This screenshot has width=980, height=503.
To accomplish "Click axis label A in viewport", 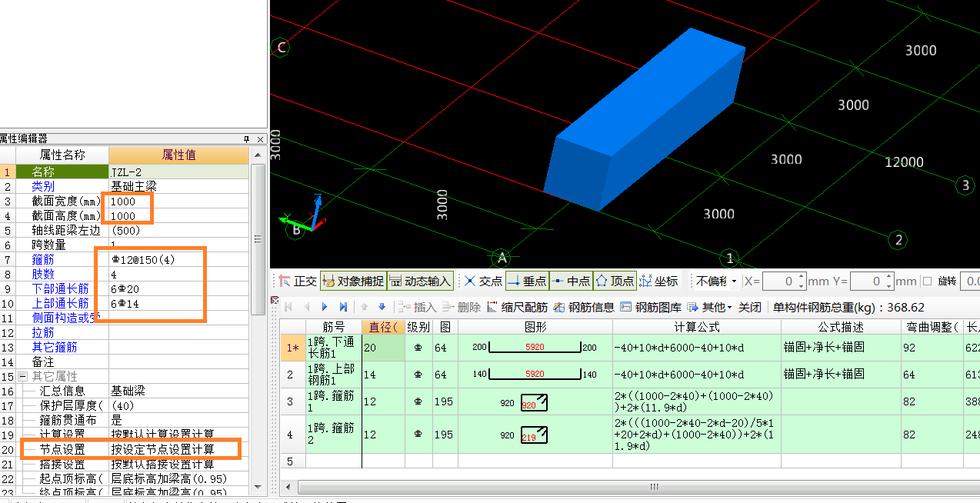I will pyautogui.click(x=502, y=258).
